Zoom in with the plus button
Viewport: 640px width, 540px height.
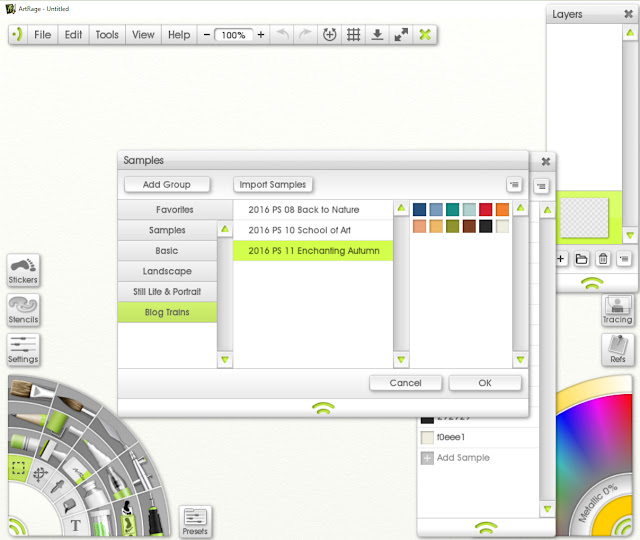click(x=261, y=35)
